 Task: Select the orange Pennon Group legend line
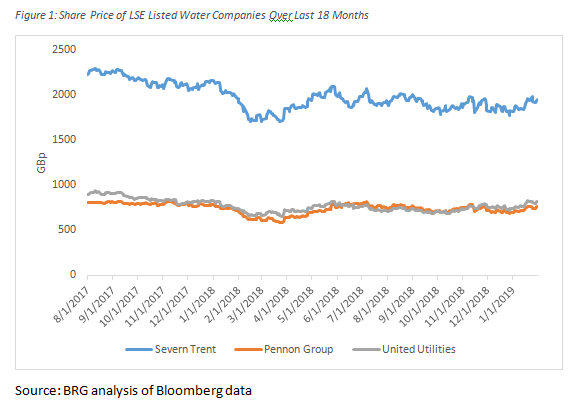248,350
